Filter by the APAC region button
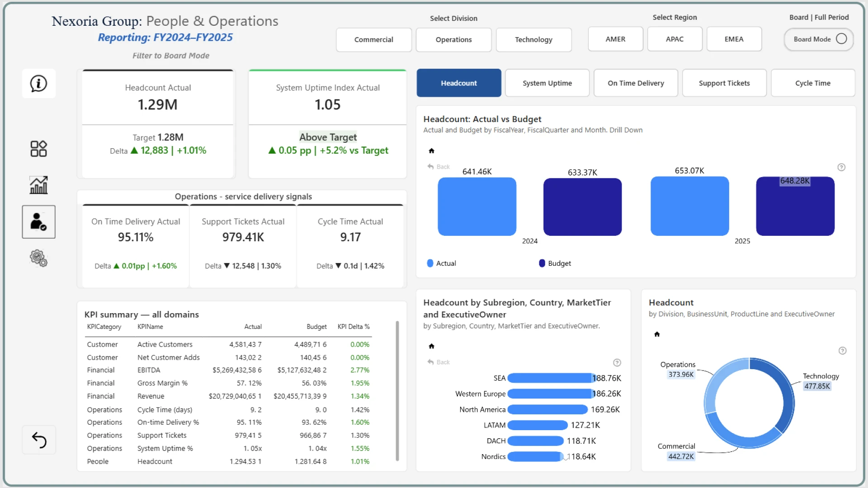This screenshot has width=868, height=488. [675, 39]
